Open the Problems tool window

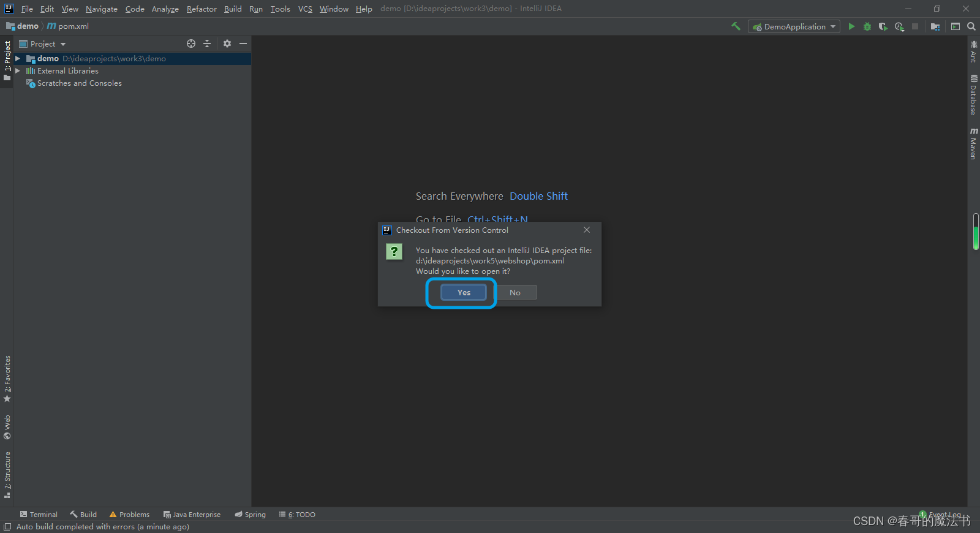(x=129, y=515)
